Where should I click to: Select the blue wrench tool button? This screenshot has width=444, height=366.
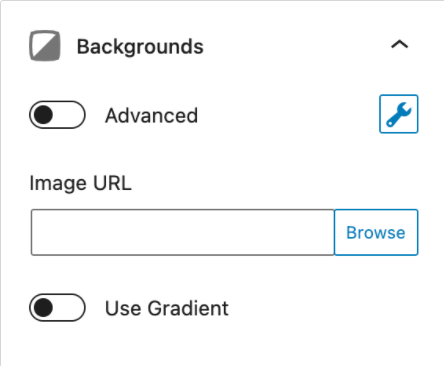tap(399, 114)
